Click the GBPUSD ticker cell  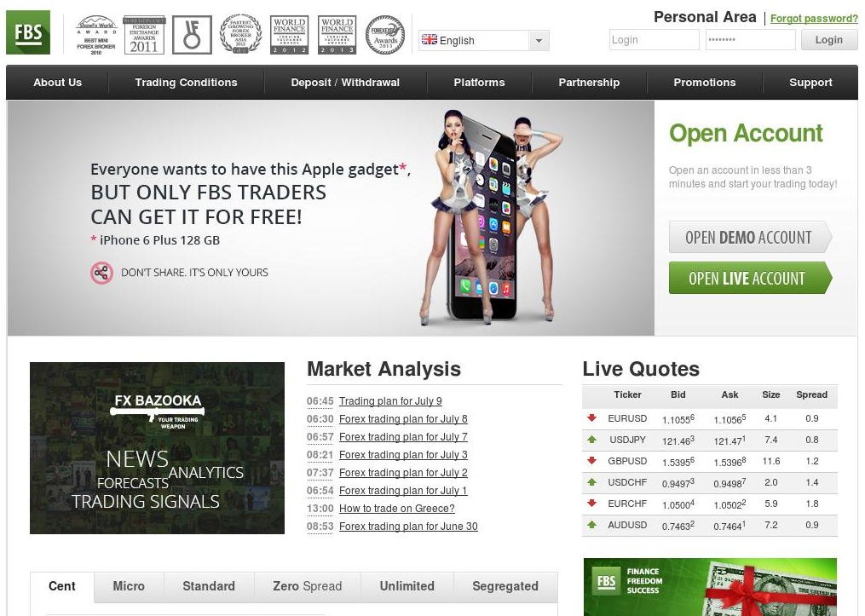(x=628, y=461)
